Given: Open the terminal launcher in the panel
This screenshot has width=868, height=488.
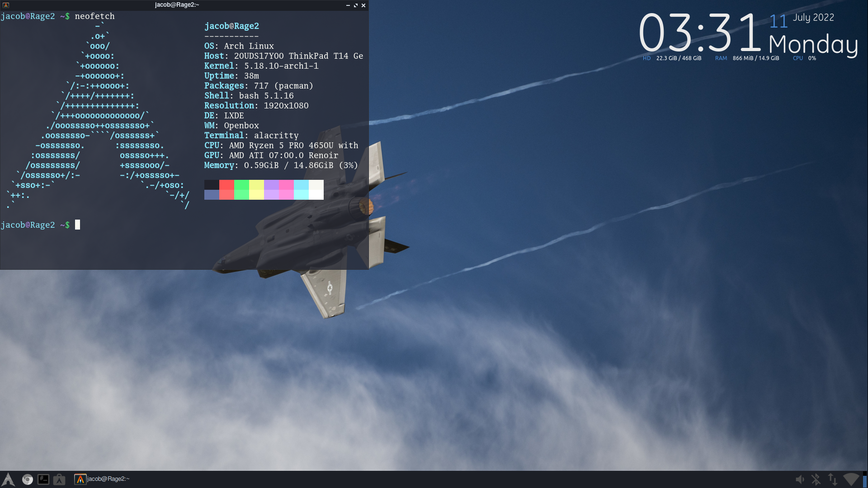Looking at the screenshot, I should [43, 479].
